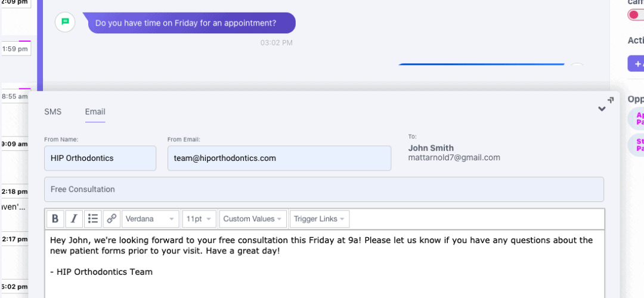Insert a bulleted list
Image resolution: width=644 pixels, height=298 pixels.
pyautogui.click(x=93, y=219)
